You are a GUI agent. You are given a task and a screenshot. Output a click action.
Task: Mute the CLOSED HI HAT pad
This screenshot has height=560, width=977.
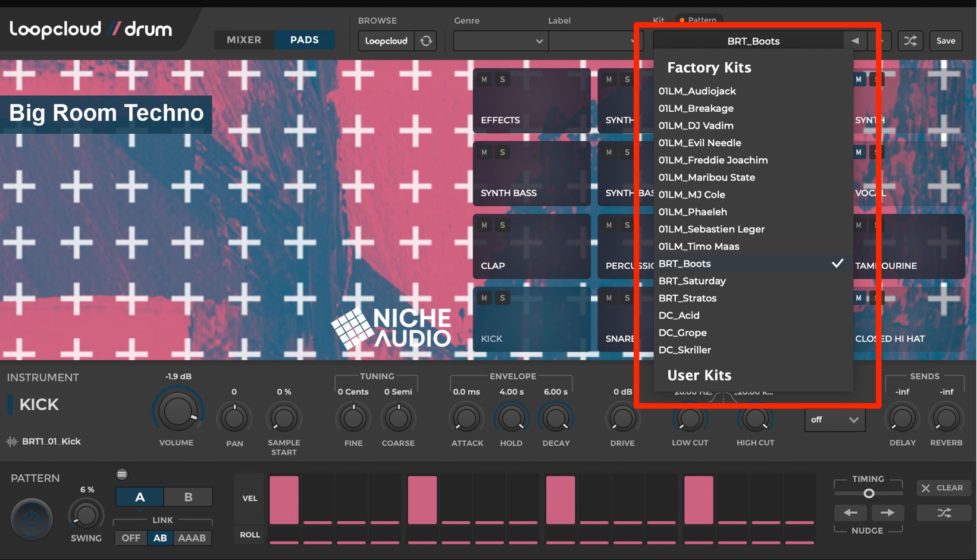[859, 298]
